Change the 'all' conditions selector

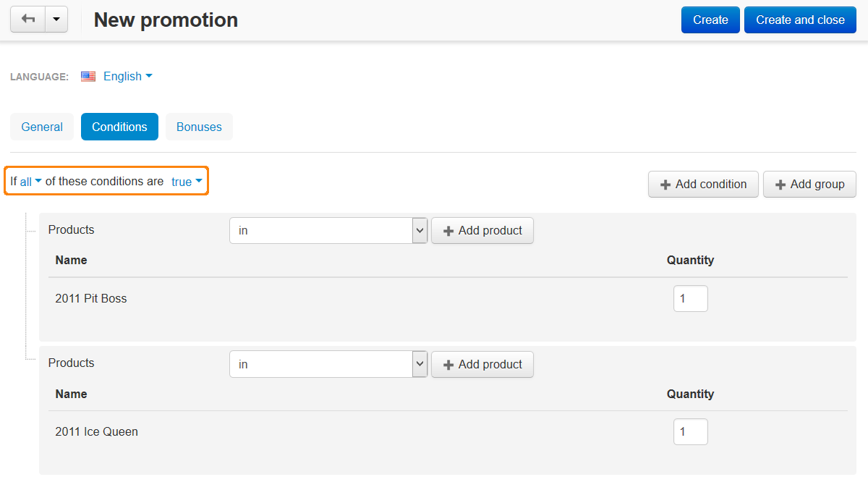click(30, 182)
